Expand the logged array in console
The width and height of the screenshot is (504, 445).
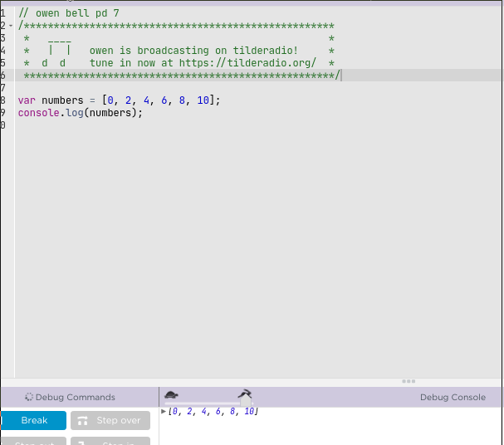(x=164, y=412)
